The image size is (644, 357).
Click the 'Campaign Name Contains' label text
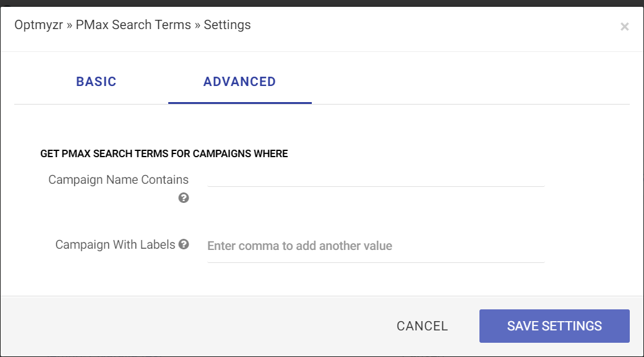(118, 179)
